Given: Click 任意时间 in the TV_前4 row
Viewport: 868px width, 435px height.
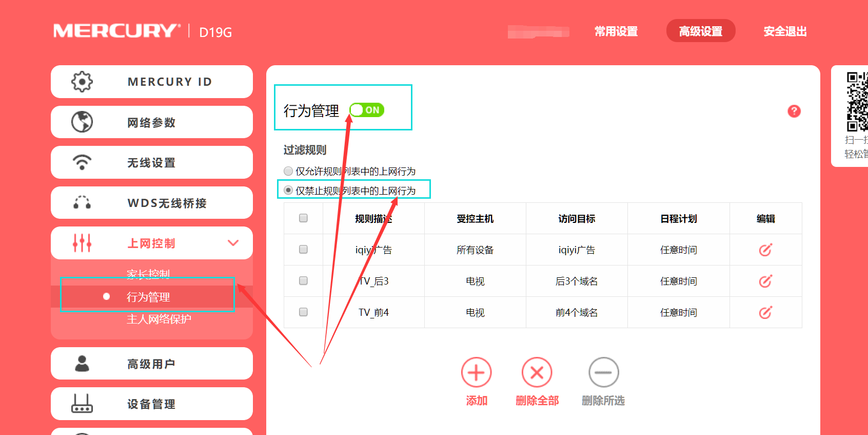Looking at the screenshot, I should coord(679,313).
